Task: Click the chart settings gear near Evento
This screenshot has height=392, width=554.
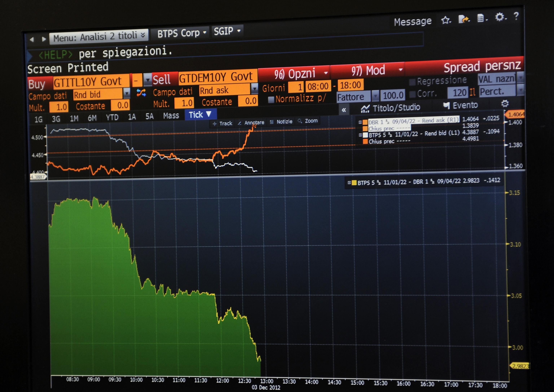Action: pos(505,104)
